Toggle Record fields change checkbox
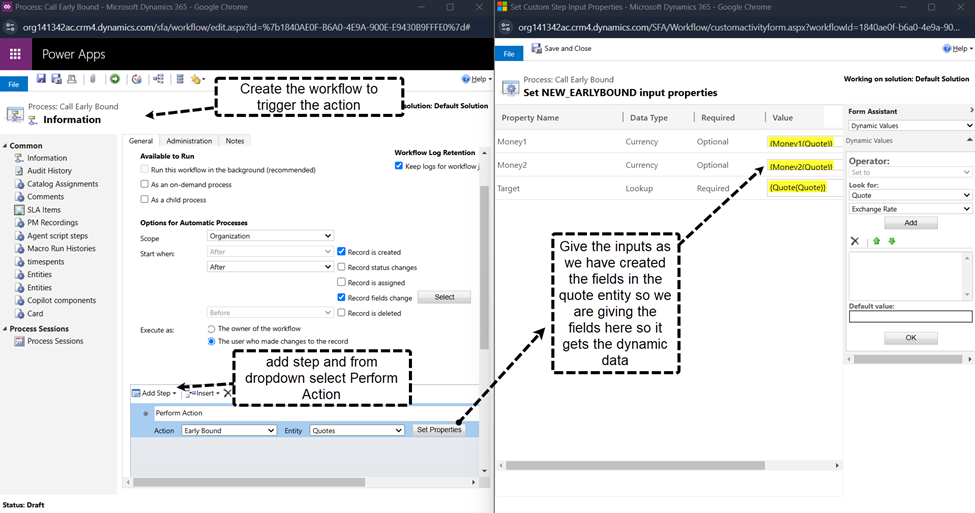975x513 pixels. pyautogui.click(x=341, y=297)
